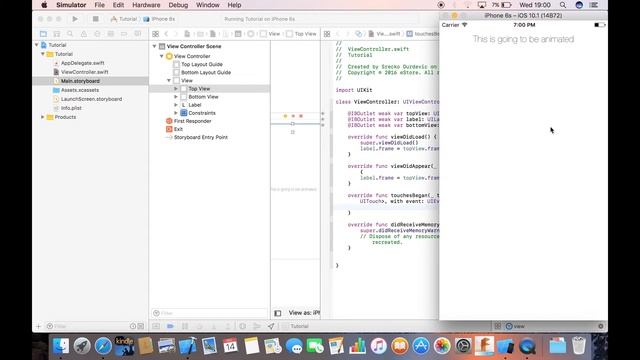
Task: Open Messages from the Dock
Action: coord(294,346)
